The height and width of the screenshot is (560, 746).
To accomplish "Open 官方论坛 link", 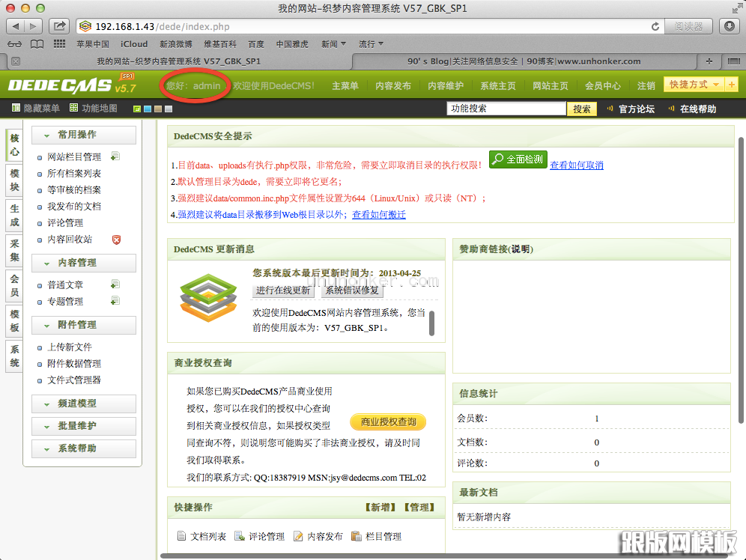I will [636, 109].
